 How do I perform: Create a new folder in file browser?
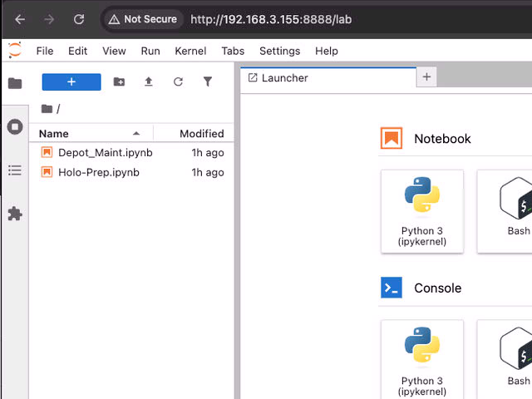(x=119, y=81)
